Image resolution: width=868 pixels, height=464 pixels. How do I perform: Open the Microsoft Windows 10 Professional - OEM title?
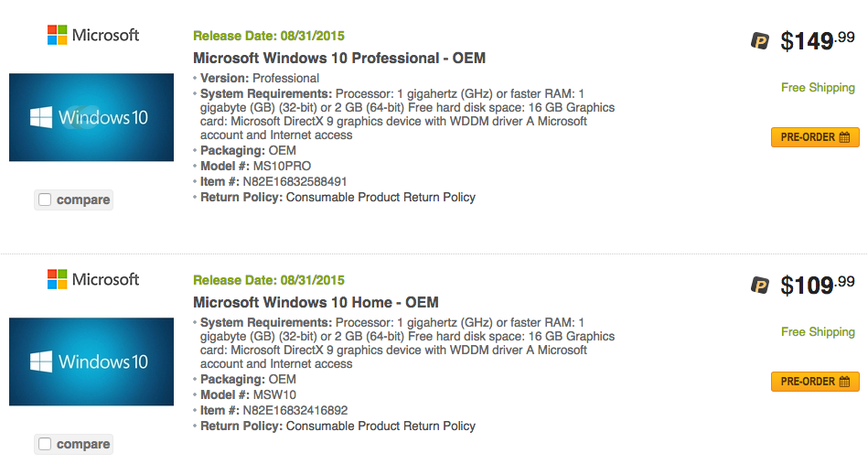click(x=339, y=59)
